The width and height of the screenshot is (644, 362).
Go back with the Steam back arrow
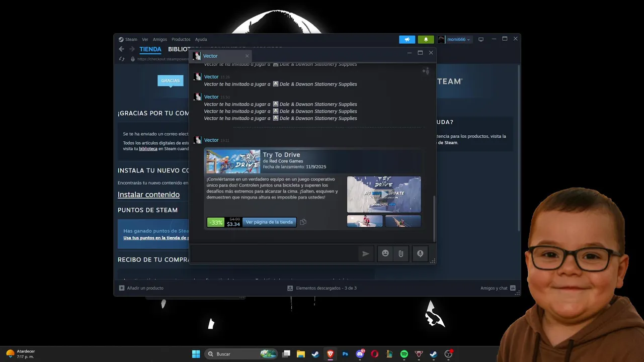121,49
